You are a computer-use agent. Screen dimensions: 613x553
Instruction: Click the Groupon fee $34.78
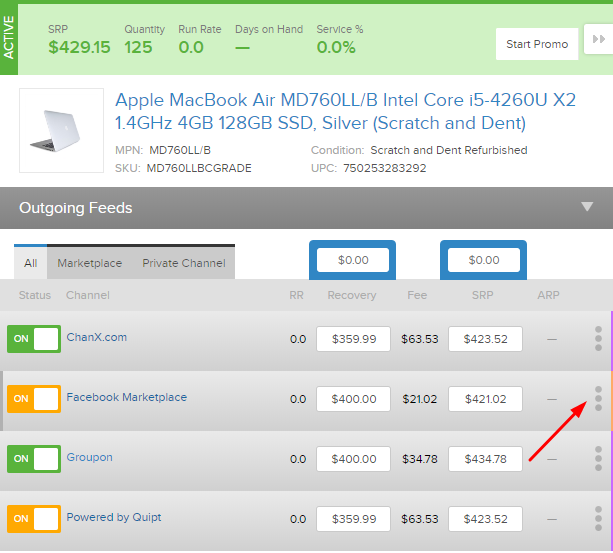(419, 459)
